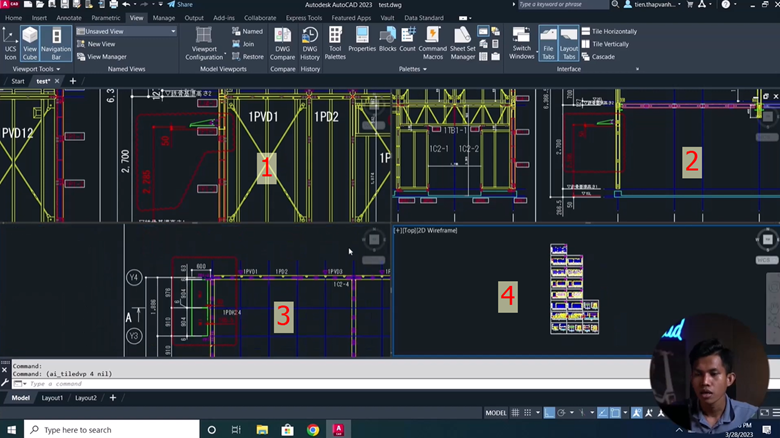Open Chrome from the taskbar
780x438 pixels.
313,430
